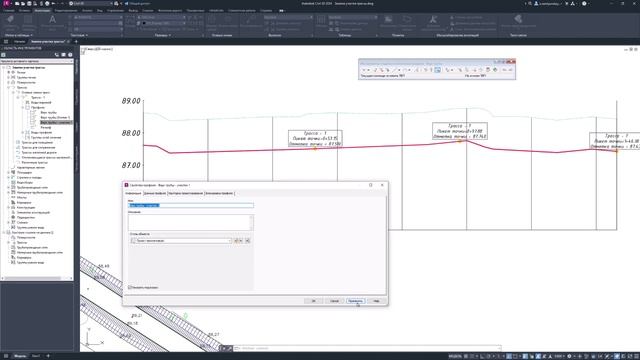
Task: Click Redo icon at end of layout toolbar
Action: (x=510, y=70)
